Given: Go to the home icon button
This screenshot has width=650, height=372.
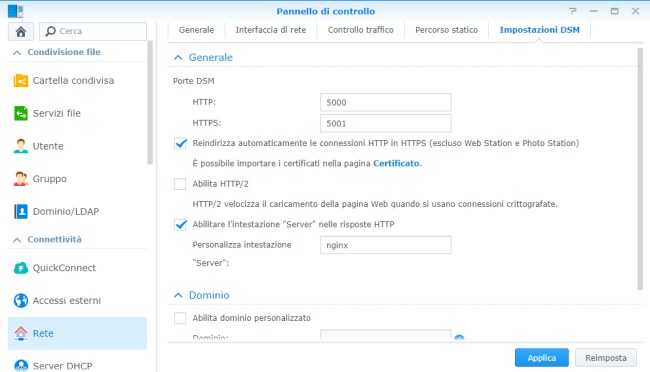Looking at the screenshot, I should coord(21,32).
